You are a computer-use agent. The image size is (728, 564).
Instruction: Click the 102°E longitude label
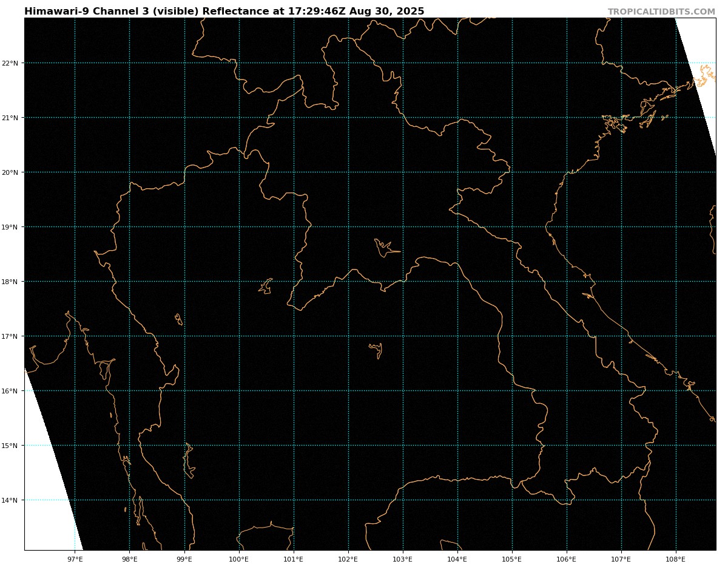point(348,559)
